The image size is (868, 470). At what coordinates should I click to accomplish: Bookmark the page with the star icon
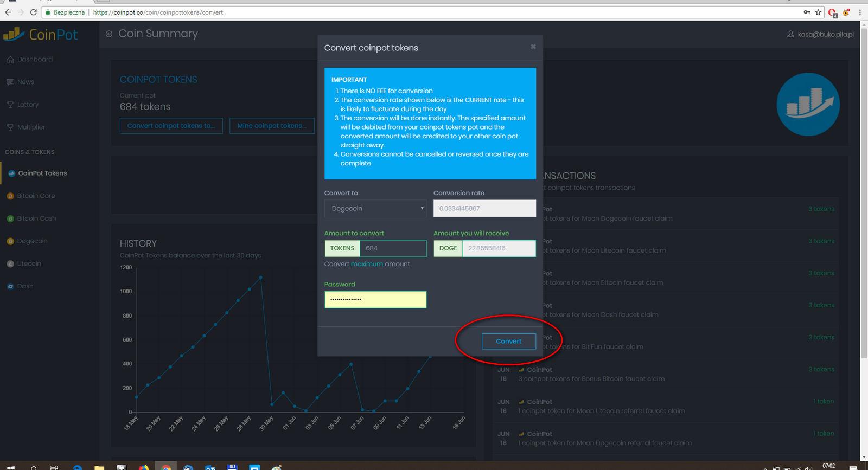coord(818,12)
